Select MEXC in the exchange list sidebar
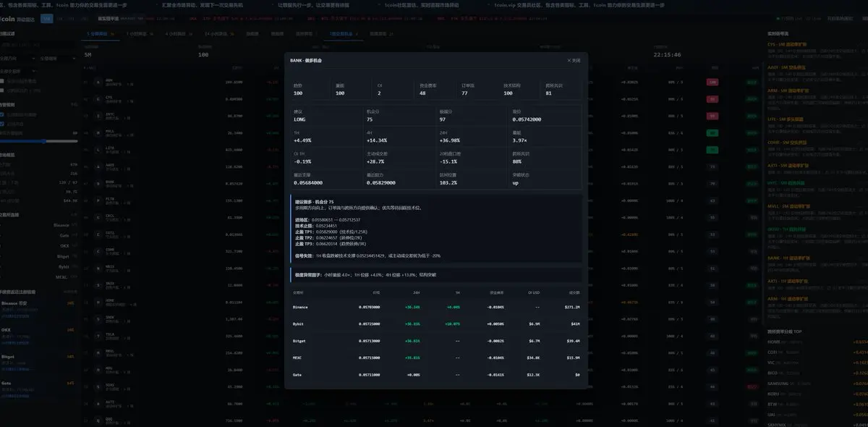This screenshot has height=427, width=868. (x=61, y=276)
